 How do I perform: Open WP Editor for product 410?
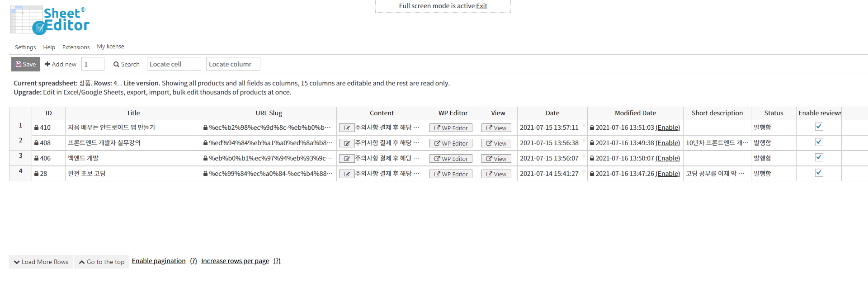coord(451,128)
